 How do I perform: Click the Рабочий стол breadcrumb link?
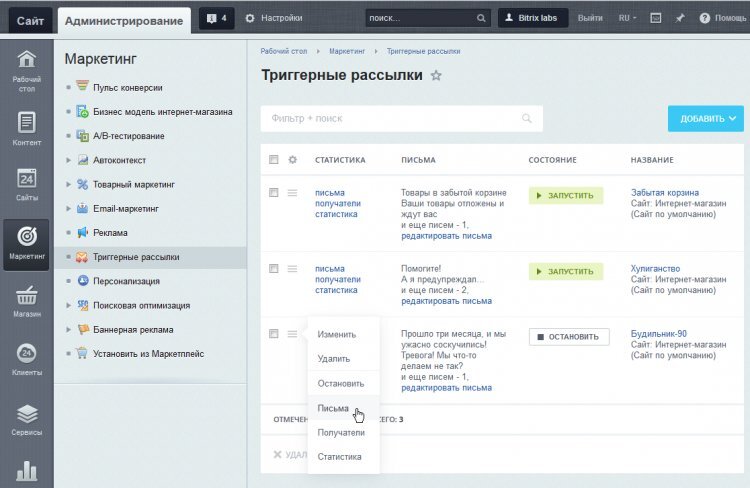(x=284, y=51)
